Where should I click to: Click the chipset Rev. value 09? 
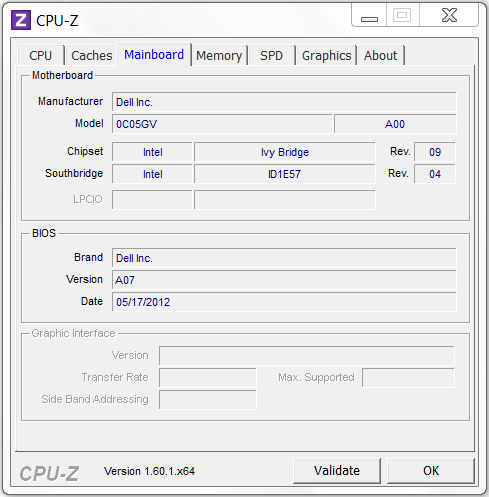435,152
